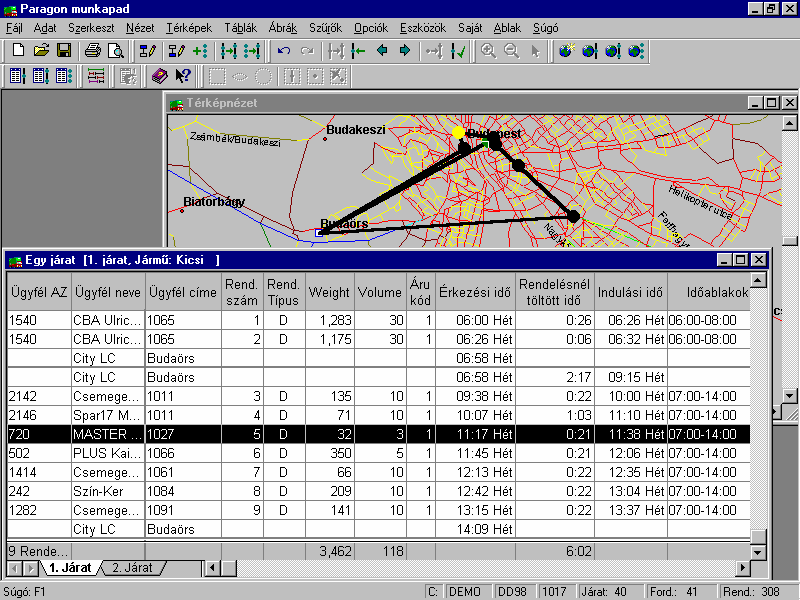800x600 pixels.
Task: Click customer ID 1414 cell
Action: [39, 472]
